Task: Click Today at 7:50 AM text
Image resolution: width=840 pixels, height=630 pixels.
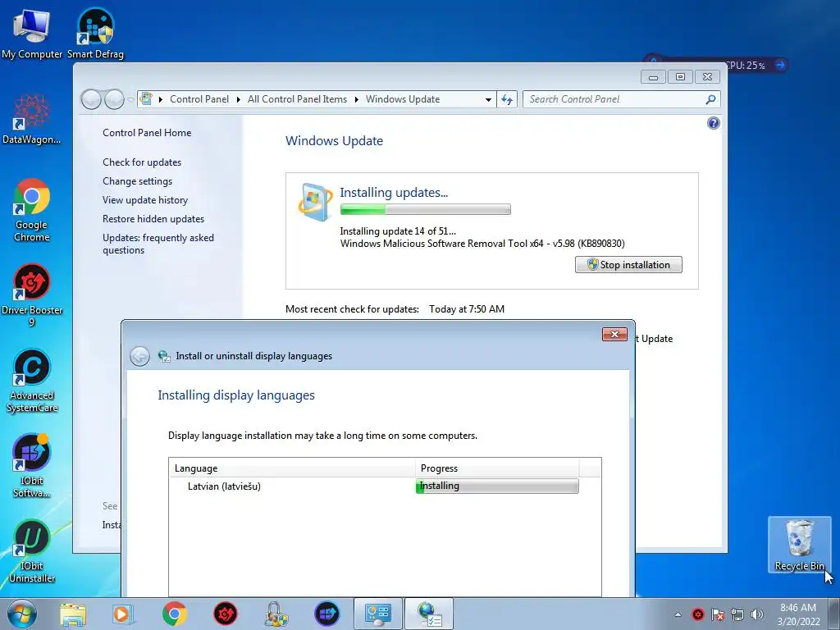Action: click(x=467, y=309)
